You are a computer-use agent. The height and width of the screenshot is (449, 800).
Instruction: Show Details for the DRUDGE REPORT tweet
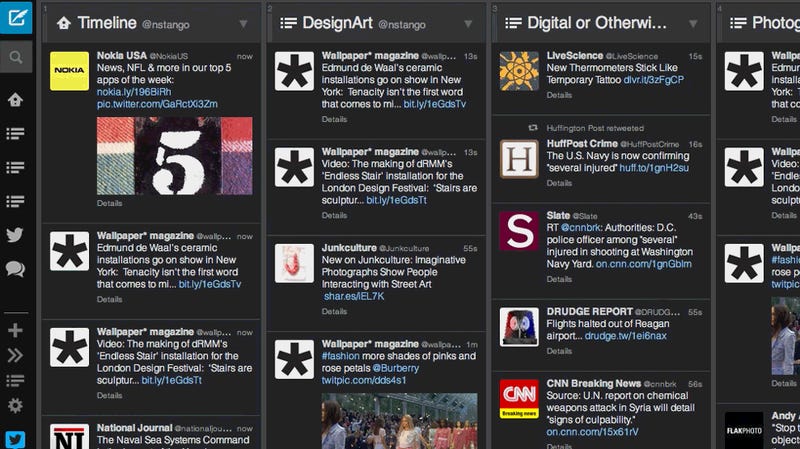tap(559, 351)
